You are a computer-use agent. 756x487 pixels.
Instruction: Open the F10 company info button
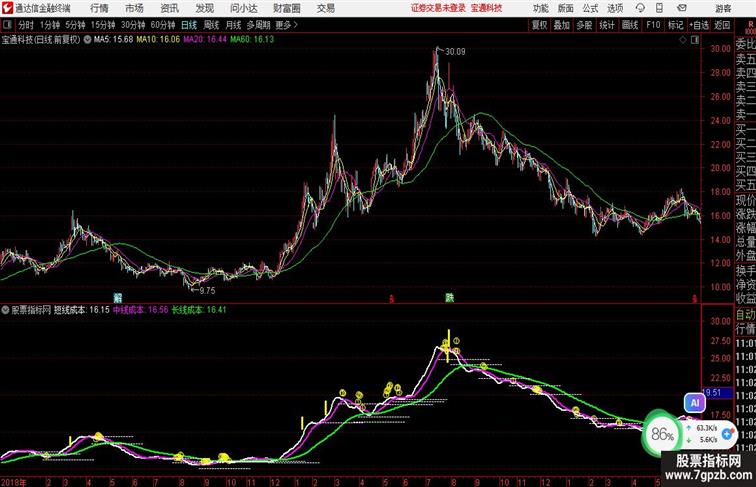pyautogui.click(x=653, y=25)
